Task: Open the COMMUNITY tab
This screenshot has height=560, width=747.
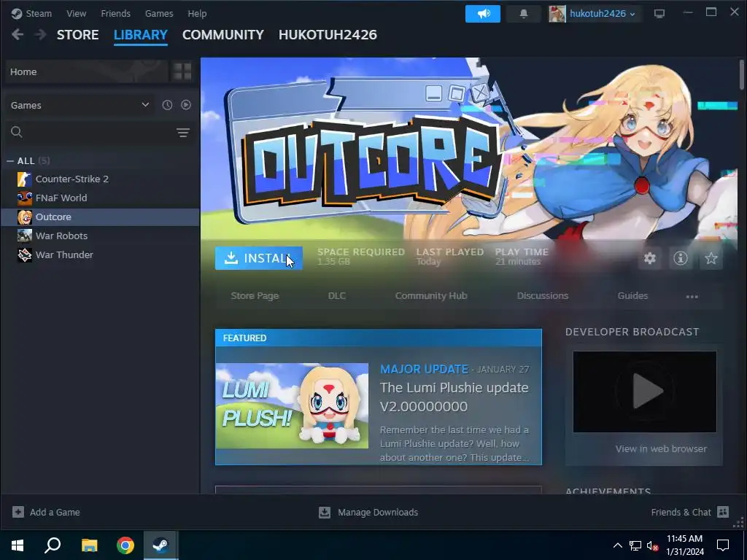Action: (223, 35)
